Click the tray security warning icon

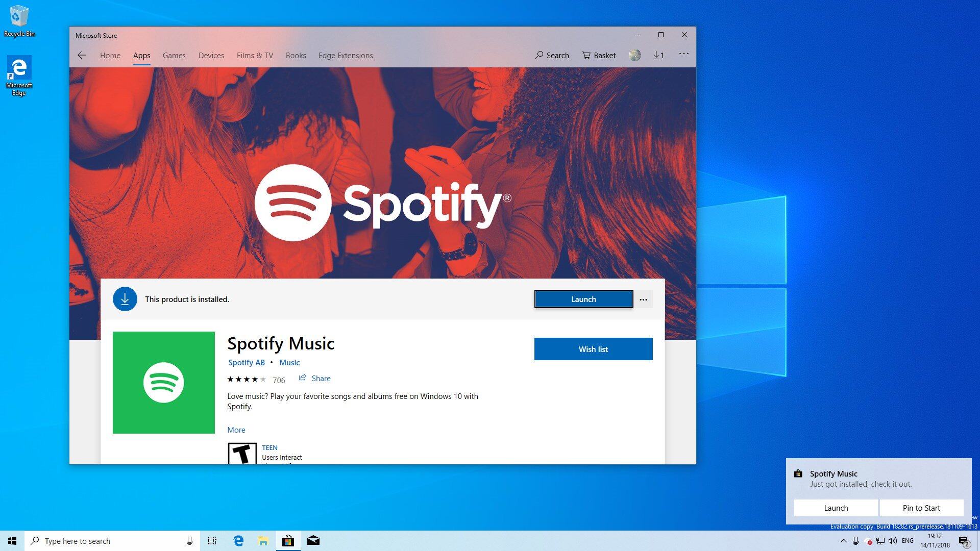point(869,541)
